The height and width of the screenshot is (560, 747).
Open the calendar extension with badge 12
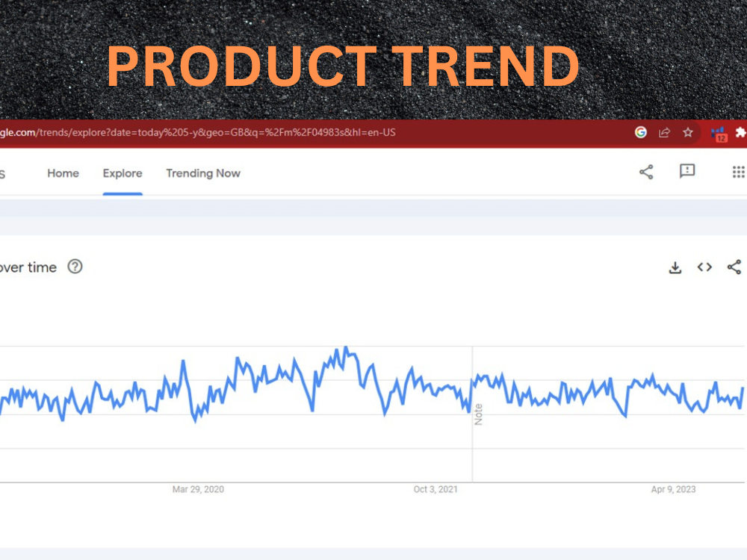(719, 134)
